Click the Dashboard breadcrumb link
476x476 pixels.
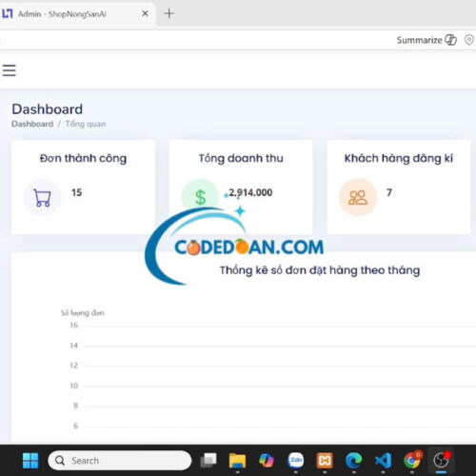pos(32,124)
